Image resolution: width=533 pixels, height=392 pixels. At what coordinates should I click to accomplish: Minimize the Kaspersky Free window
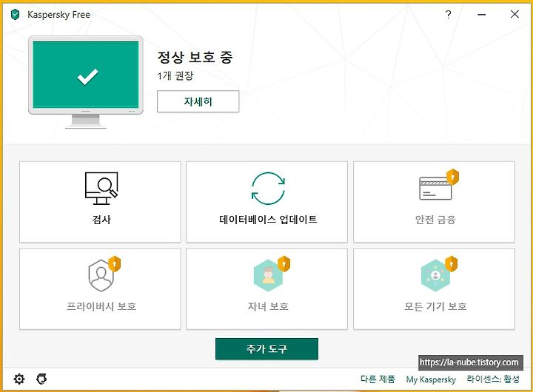pos(481,15)
